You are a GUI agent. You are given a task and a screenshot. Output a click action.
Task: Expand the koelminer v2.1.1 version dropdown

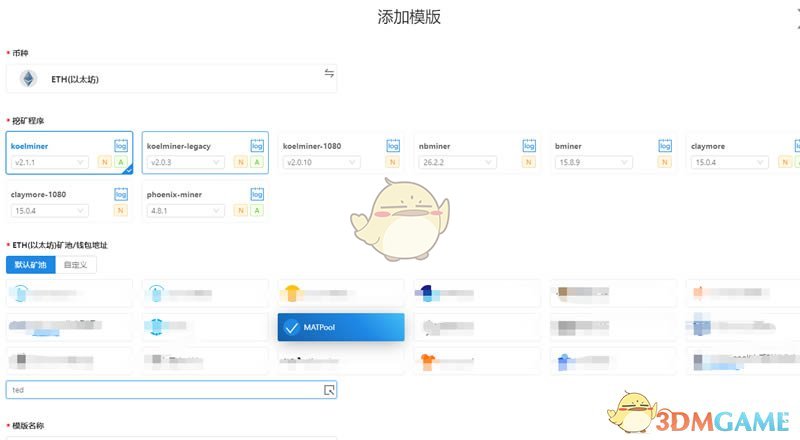tap(50, 162)
